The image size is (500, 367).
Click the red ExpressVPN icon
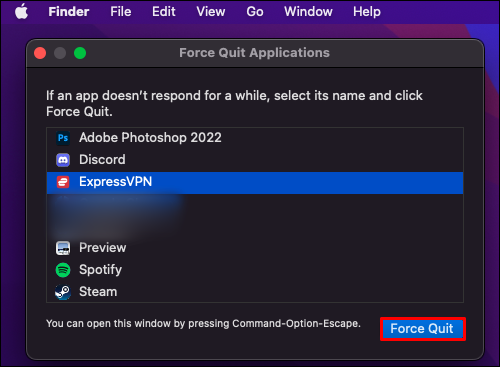[x=63, y=182]
